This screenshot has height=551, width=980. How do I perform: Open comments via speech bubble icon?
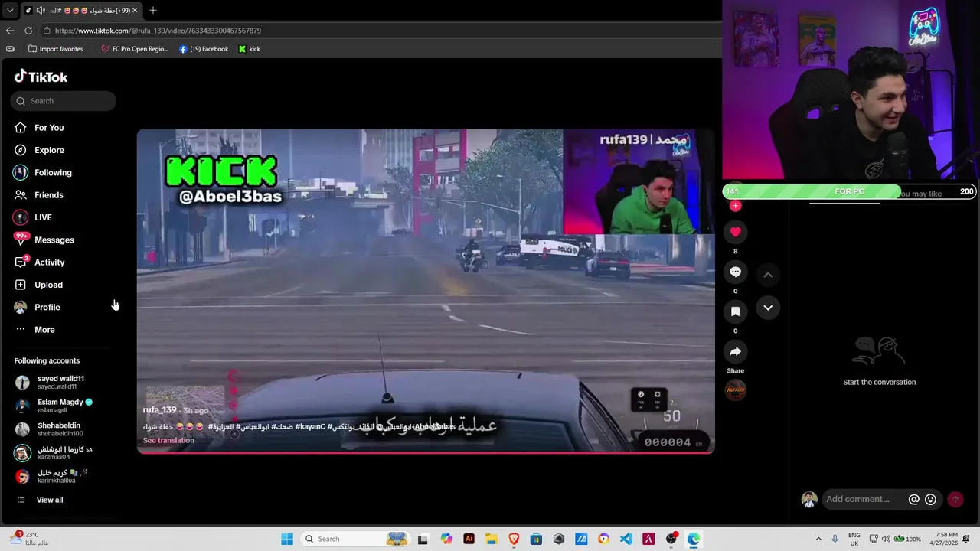pyautogui.click(x=735, y=272)
